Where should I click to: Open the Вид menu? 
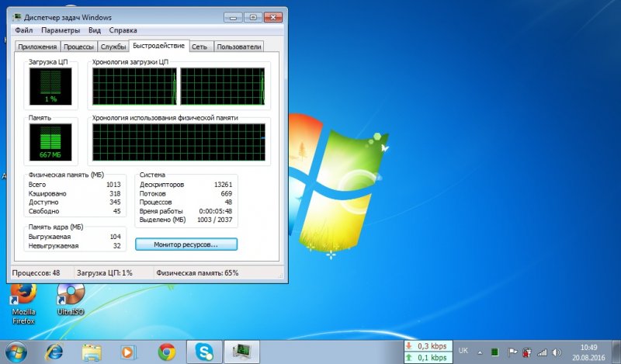click(x=95, y=30)
